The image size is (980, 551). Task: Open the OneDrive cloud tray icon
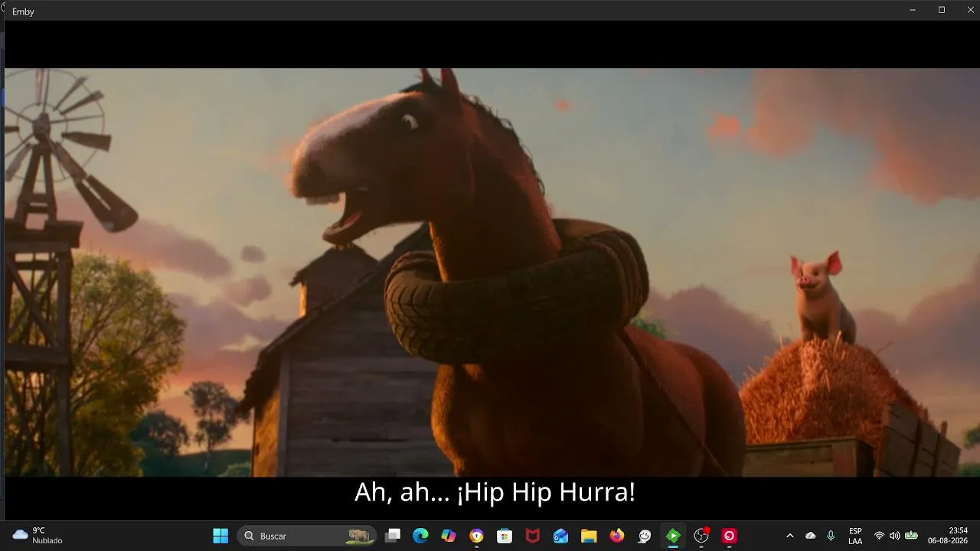[x=811, y=536]
